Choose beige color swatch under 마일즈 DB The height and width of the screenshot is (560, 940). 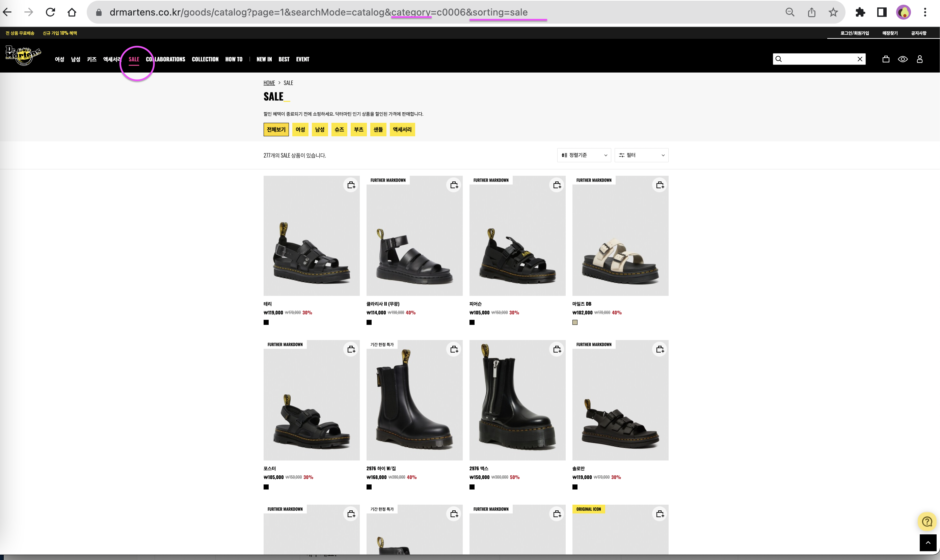[x=574, y=322]
